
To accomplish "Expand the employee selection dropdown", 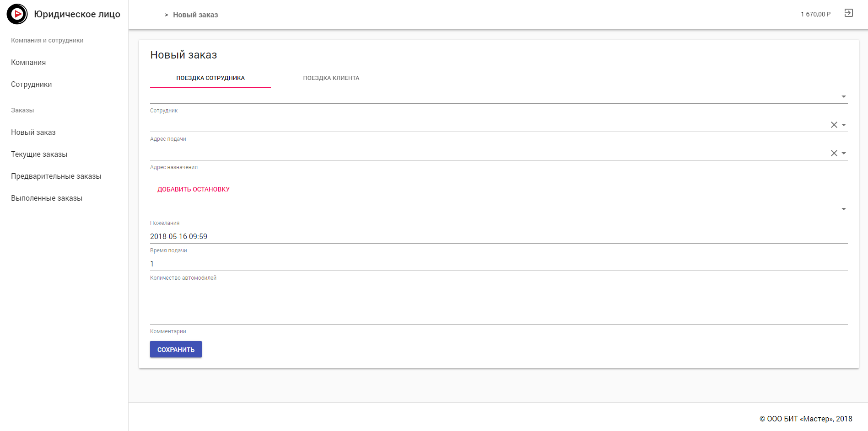I will (843, 96).
